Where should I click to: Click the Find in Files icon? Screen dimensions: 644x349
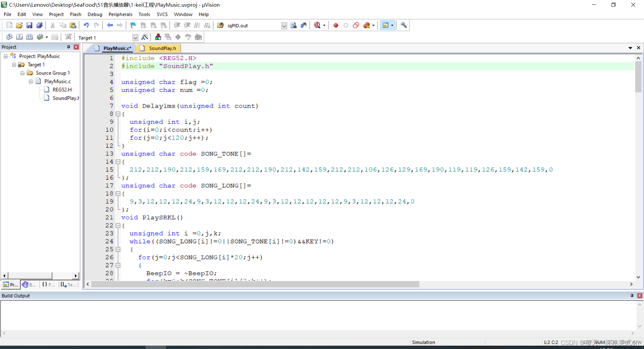point(220,25)
